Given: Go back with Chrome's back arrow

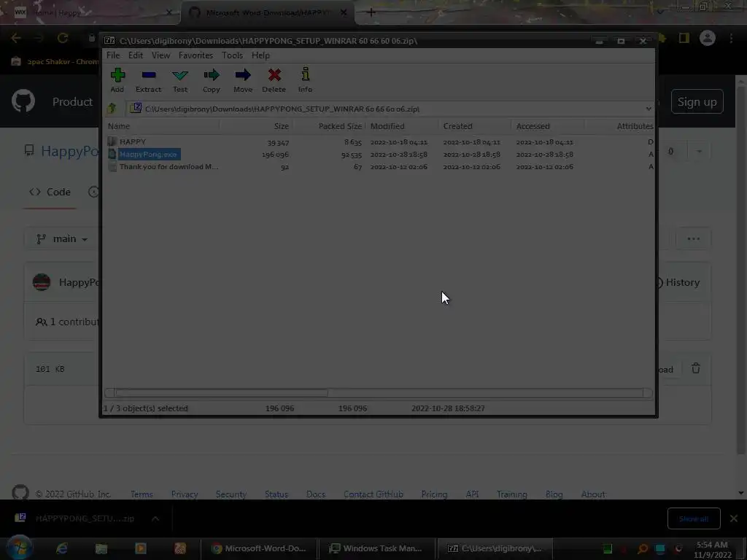Looking at the screenshot, I should point(16,38).
